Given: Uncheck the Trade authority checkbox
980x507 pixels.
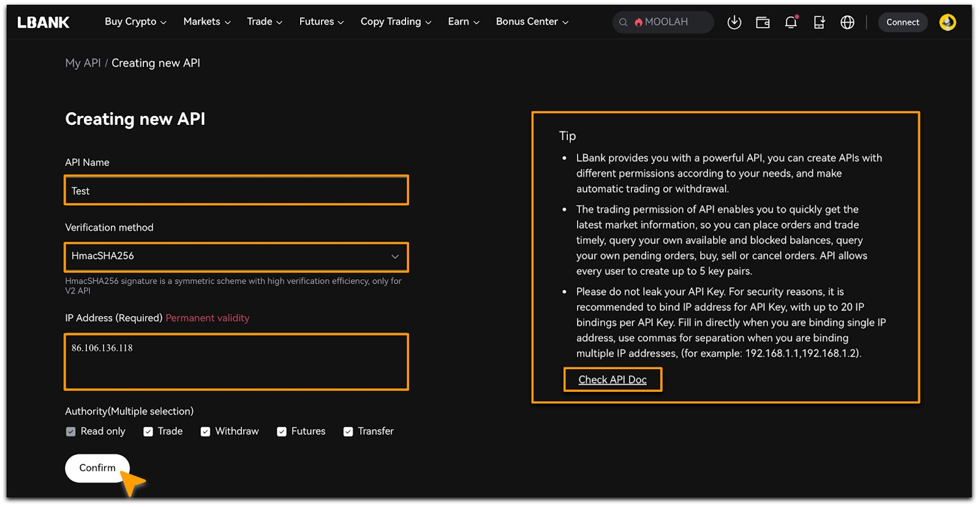Looking at the screenshot, I should point(148,432).
